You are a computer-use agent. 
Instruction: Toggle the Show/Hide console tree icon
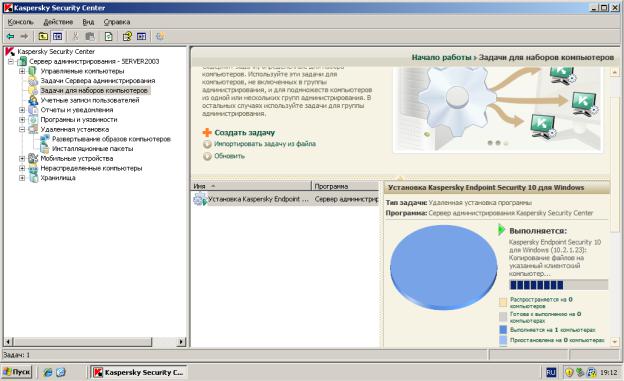pyautogui.click(x=58, y=36)
